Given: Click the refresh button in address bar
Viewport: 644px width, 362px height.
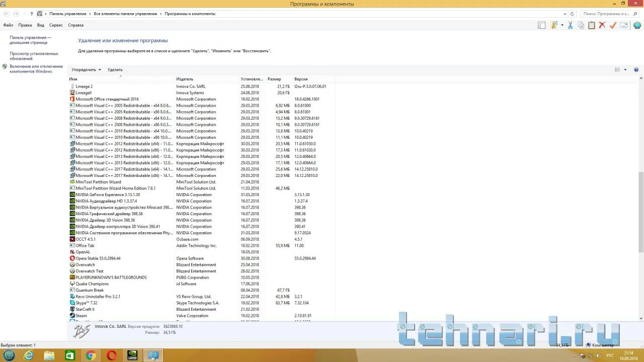Looking at the screenshot, I should (x=572, y=14).
